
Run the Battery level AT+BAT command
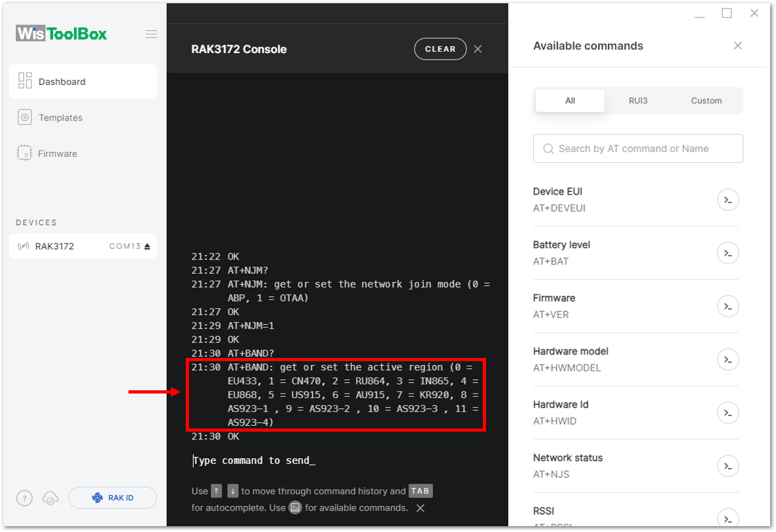(x=728, y=253)
